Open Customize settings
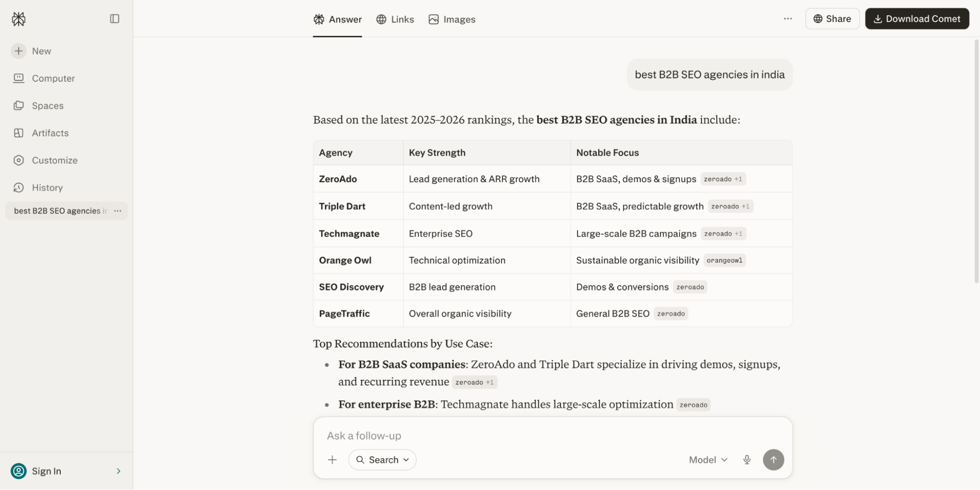This screenshot has height=490, width=980. click(45, 160)
